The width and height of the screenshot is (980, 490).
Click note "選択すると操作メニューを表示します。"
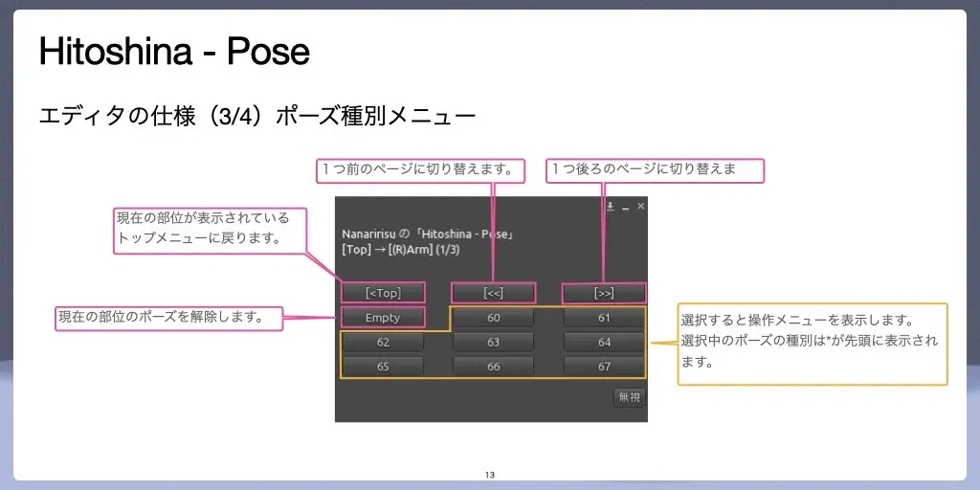[x=798, y=321]
